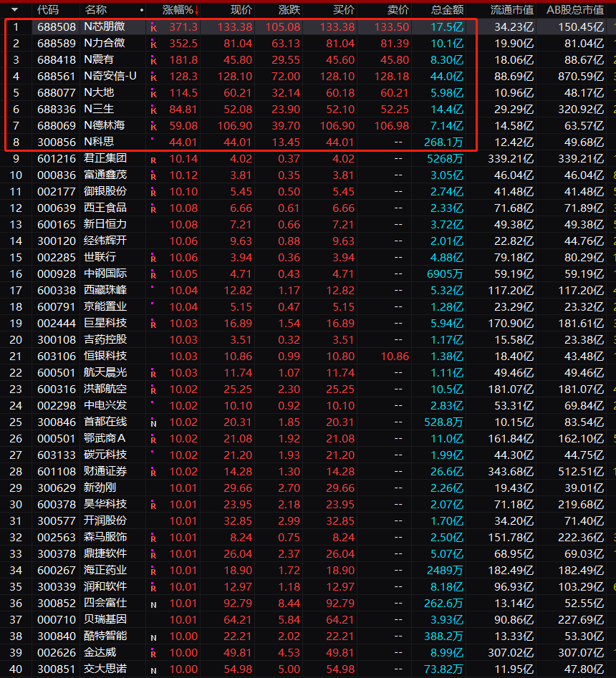Click the R marker icon beside 洪都航空
This screenshot has width=616, height=678.
153,390
